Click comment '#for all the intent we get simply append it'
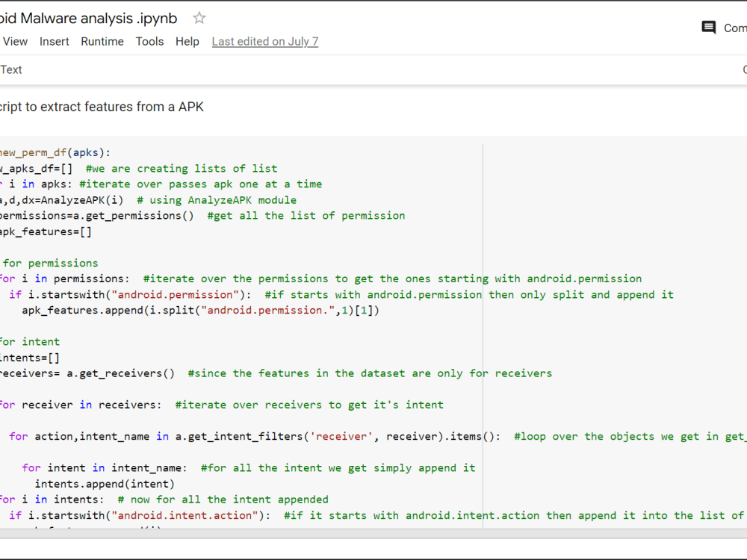 338,468
